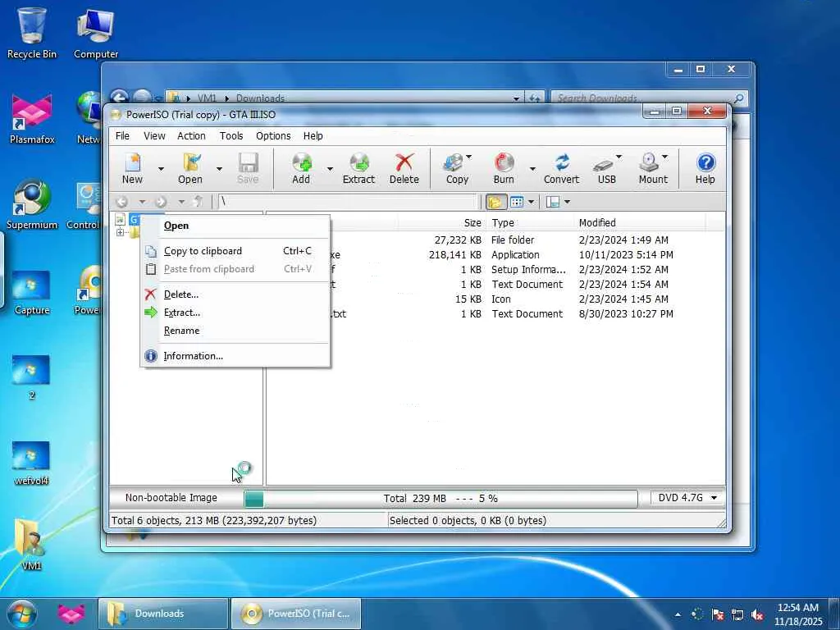Open the Tools menu
The image size is (840, 630).
click(x=231, y=136)
